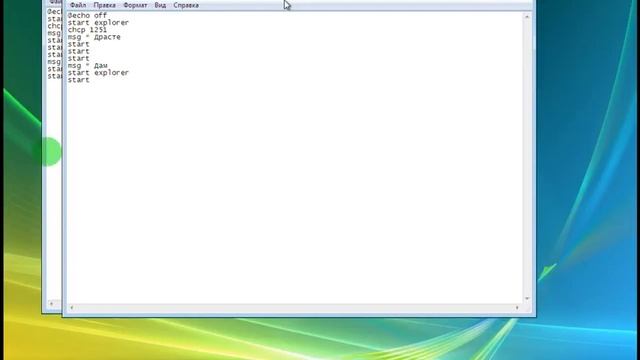Click the line 'chcp 1251'
Image resolution: width=640 pixels, height=360 pixels.
(87, 30)
